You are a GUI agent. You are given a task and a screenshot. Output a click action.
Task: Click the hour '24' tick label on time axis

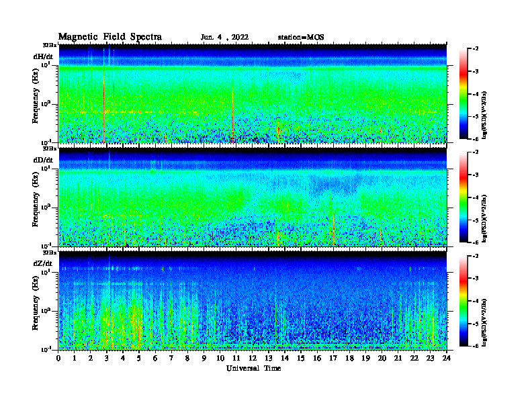446,358
